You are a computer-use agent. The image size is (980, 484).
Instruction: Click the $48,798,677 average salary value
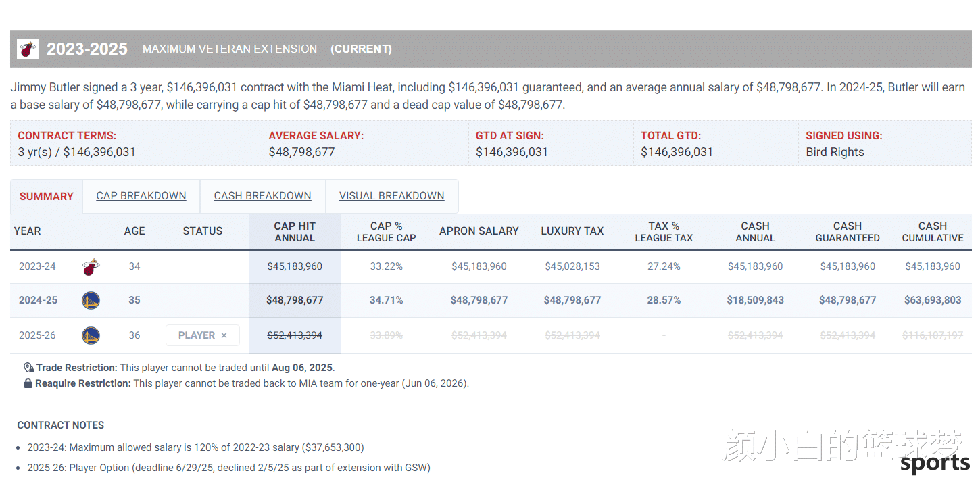pos(302,152)
